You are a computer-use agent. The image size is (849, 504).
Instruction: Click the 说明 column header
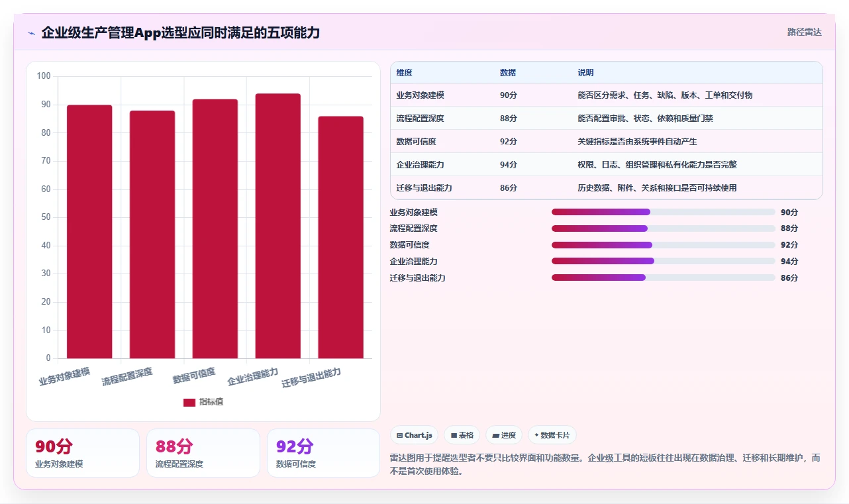point(585,73)
